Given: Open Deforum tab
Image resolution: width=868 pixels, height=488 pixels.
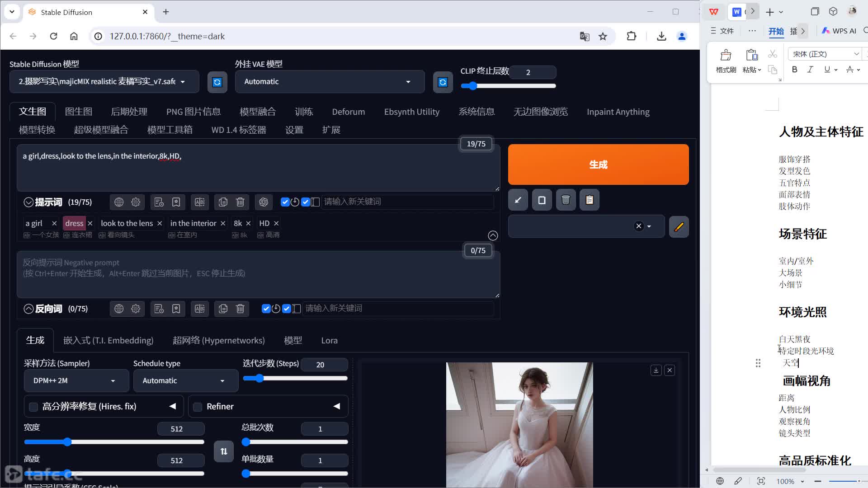Looking at the screenshot, I should (348, 112).
